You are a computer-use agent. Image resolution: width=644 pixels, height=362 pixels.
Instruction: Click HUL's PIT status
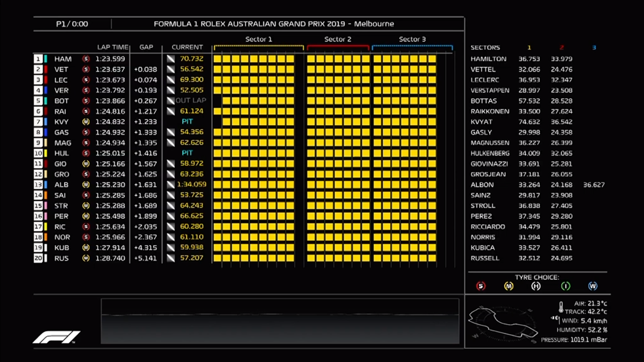(187, 153)
